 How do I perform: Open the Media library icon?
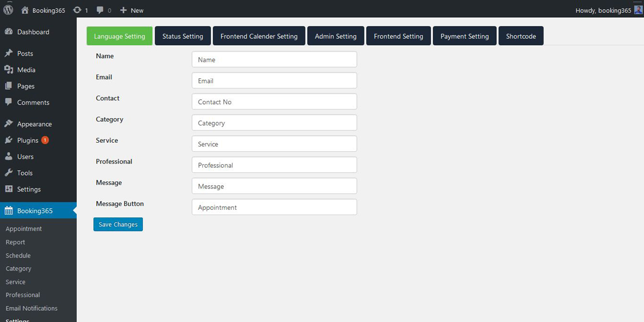(9, 69)
